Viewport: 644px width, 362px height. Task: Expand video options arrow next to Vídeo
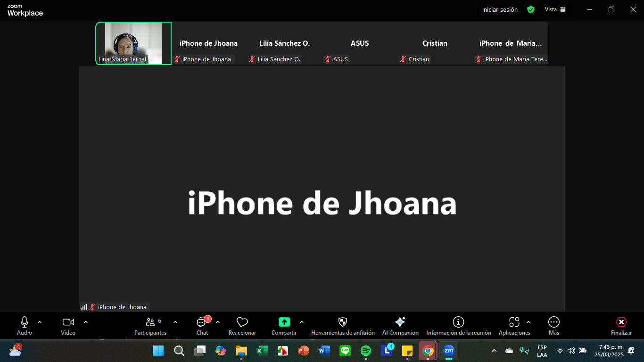(x=86, y=322)
